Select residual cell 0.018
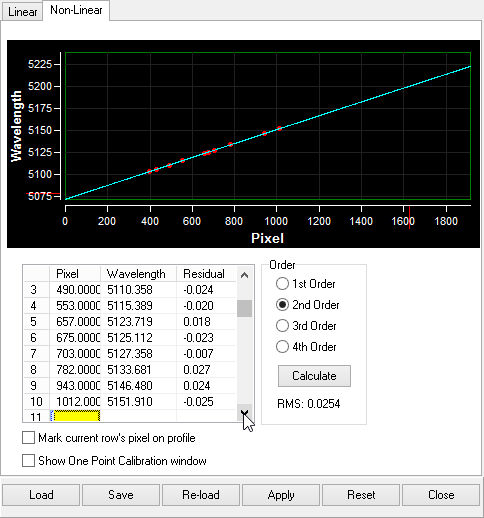The image size is (484, 518). tap(206, 322)
